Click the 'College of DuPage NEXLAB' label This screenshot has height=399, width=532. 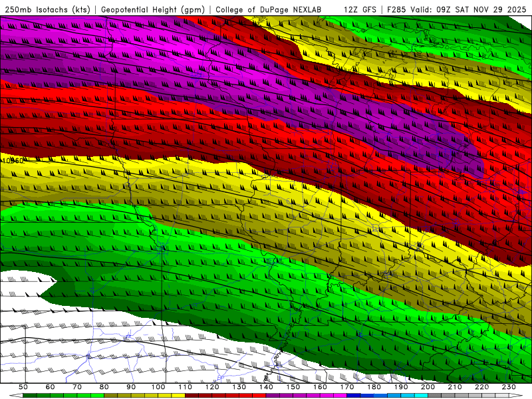click(x=269, y=9)
